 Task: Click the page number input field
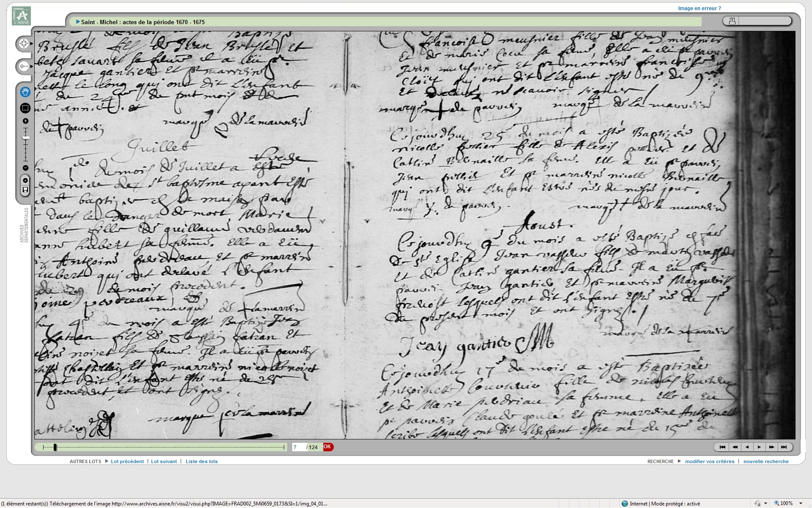click(x=299, y=447)
